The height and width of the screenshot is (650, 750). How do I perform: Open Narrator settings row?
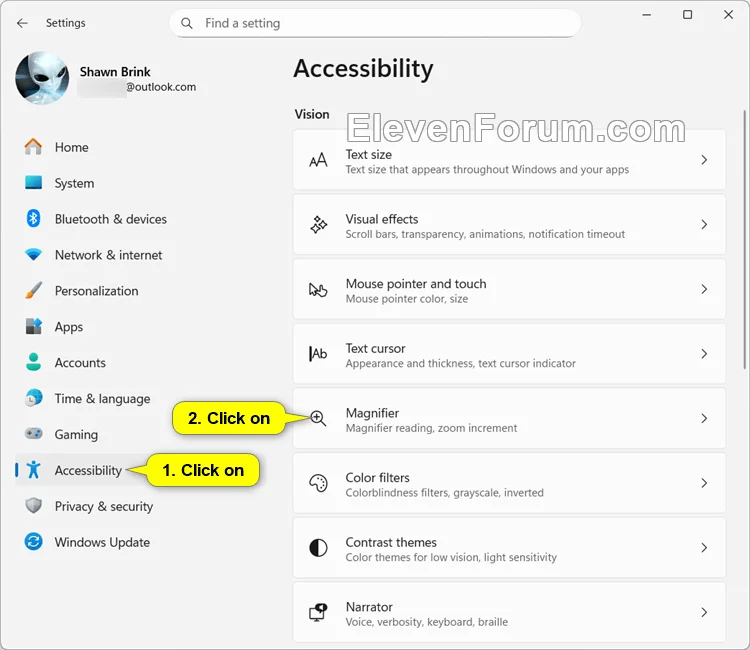(509, 612)
